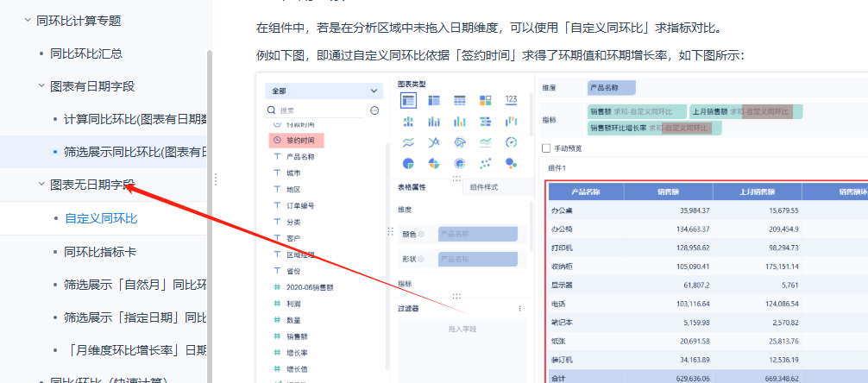Open 筛选展示「指定日期」同比 article
This screenshot has width=868, height=383.
tap(135, 317)
